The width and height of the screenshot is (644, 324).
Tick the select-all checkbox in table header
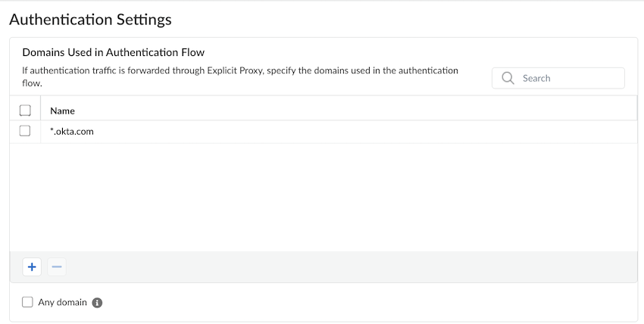(25, 111)
